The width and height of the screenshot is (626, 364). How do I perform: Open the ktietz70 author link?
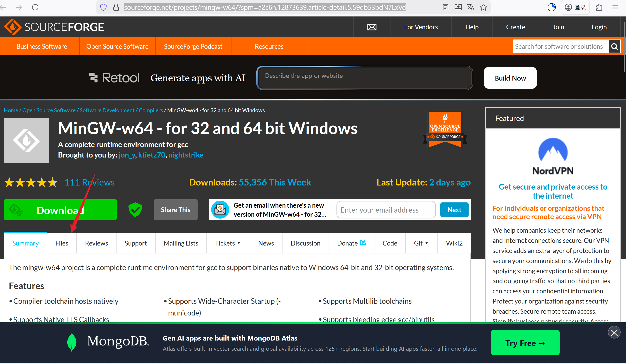(x=152, y=155)
